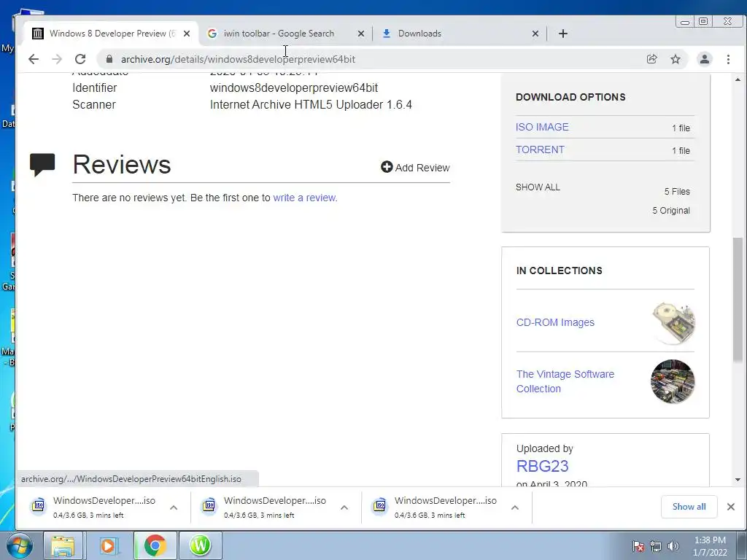Click the Reviews speech bubble icon
Screen dimensions: 747x560
[x=42, y=165]
